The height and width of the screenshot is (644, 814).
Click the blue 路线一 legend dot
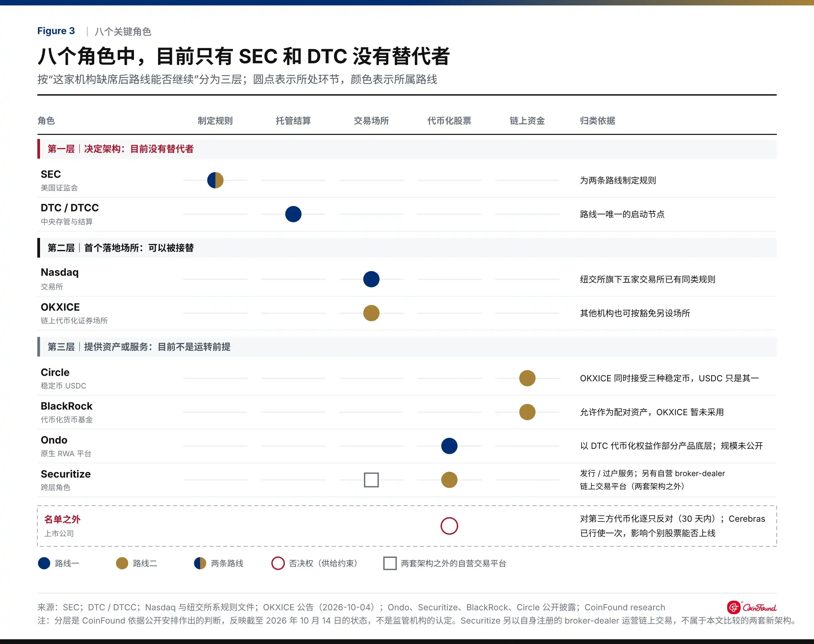(44, 563)
